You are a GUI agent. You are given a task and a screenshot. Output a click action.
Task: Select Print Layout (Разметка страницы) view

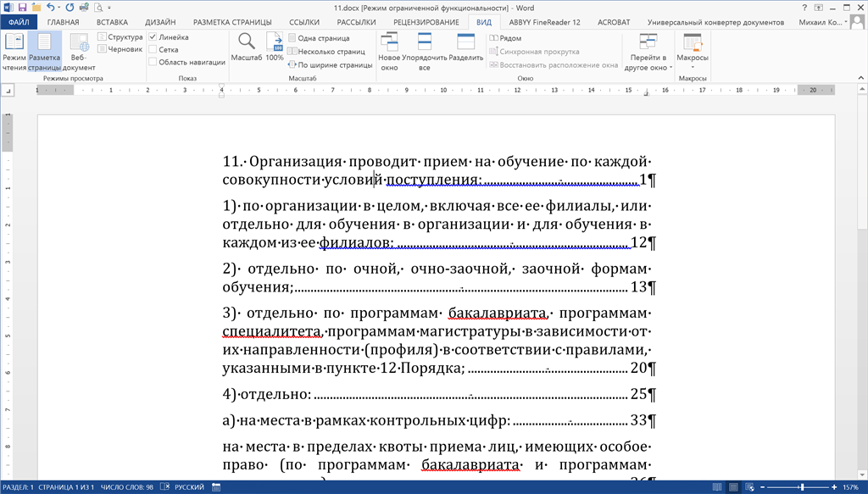click(x=44, y=52)
